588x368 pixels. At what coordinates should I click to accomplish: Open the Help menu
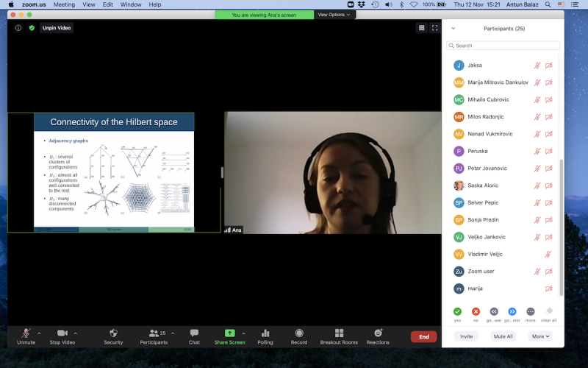point(155,4)
